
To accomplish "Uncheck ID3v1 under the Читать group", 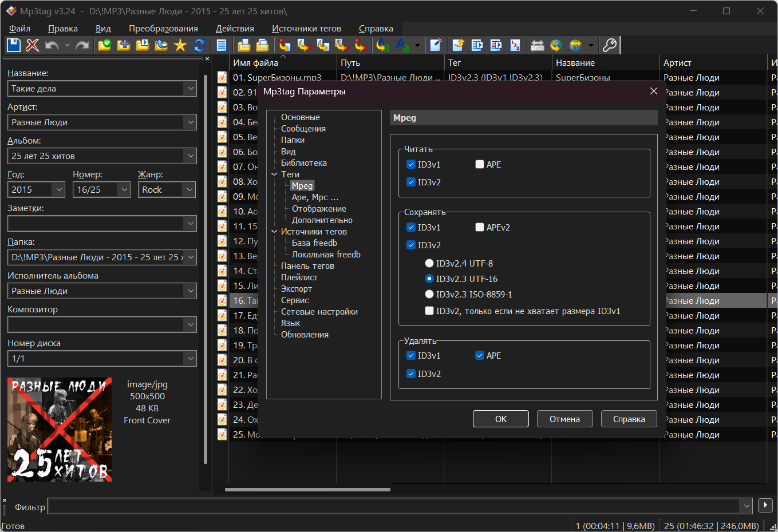I will 410,164.
